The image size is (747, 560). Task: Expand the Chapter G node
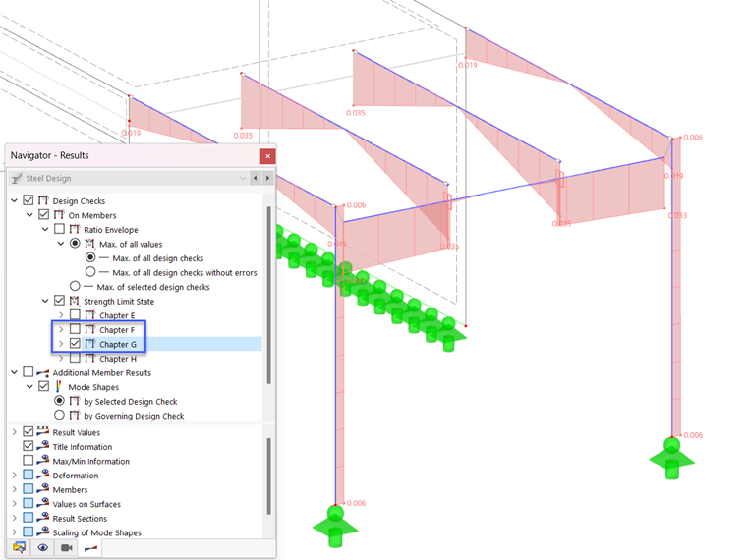tap(61, 343)
